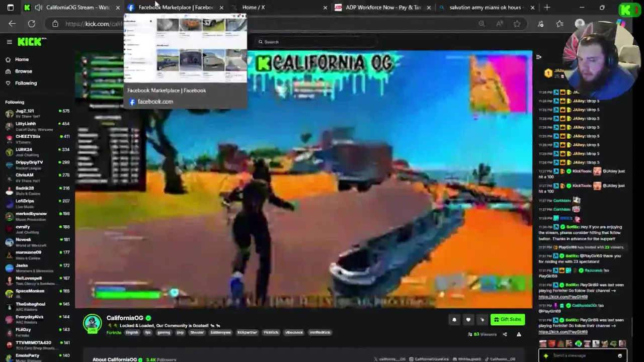Image resolution: width=644 pixels, height=362 pixels.
Task: Close the Facebook Marketplace tab
Action: [x=221, y=8]
